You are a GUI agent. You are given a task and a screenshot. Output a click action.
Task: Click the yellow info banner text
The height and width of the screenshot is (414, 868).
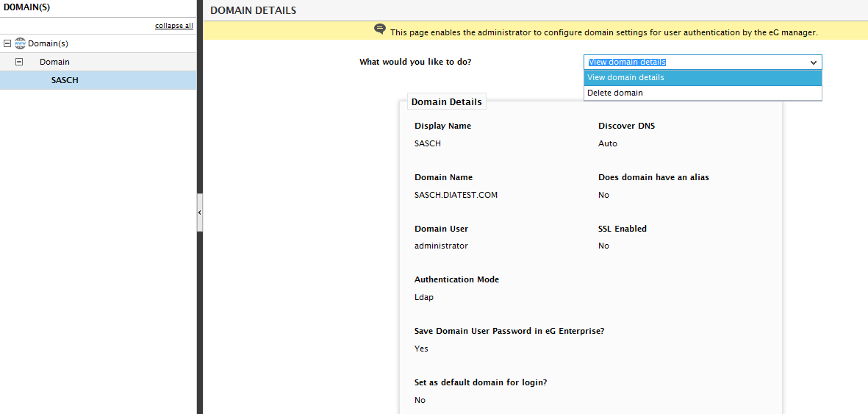604,32
